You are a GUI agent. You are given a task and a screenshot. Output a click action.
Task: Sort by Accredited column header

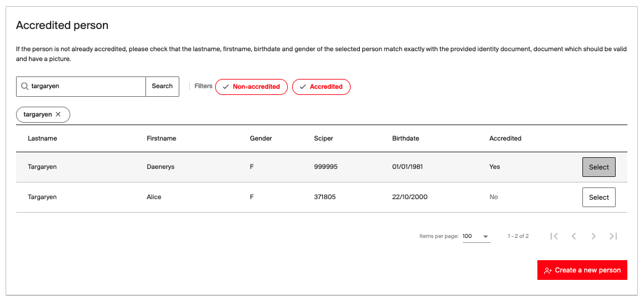(505, 139)
